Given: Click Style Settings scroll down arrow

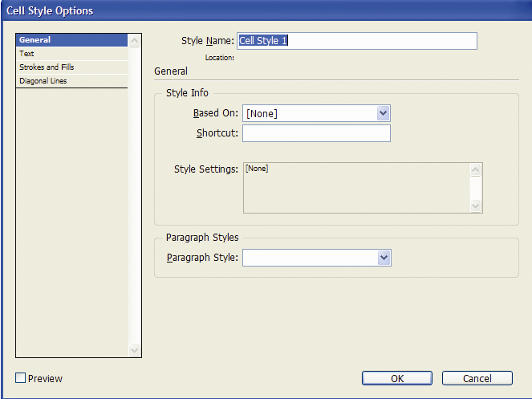Looking at the screenshot, I should point(475,206).
